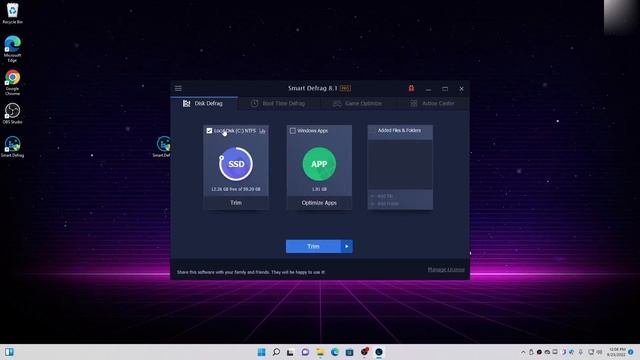Screen dimensions: 640x360
Task: Click the green APP circle
Action: [319, 164]
